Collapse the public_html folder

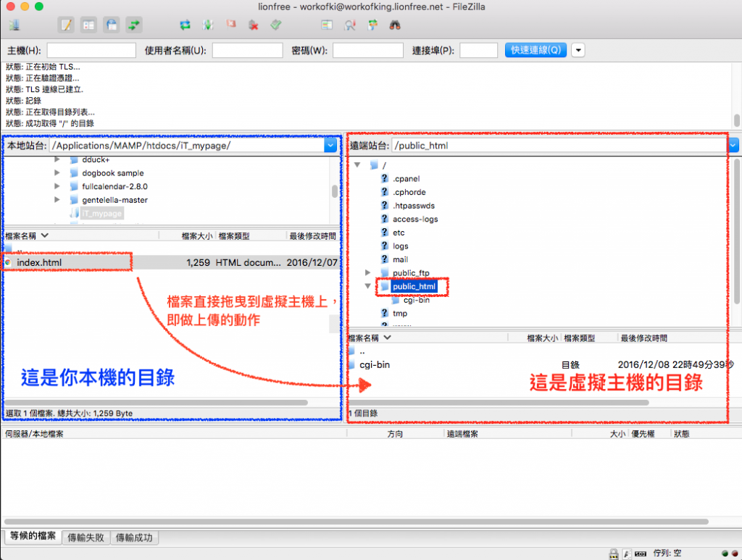click(367, 285)
